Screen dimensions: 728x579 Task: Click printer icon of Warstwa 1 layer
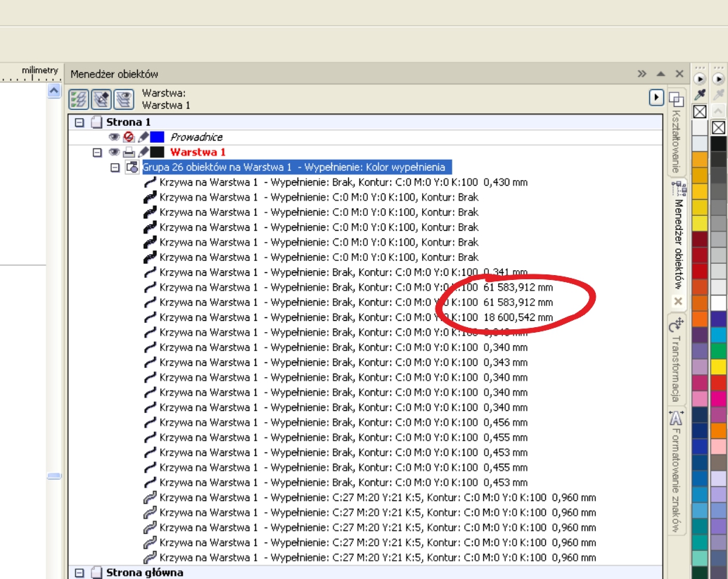[x=129, y=152]
